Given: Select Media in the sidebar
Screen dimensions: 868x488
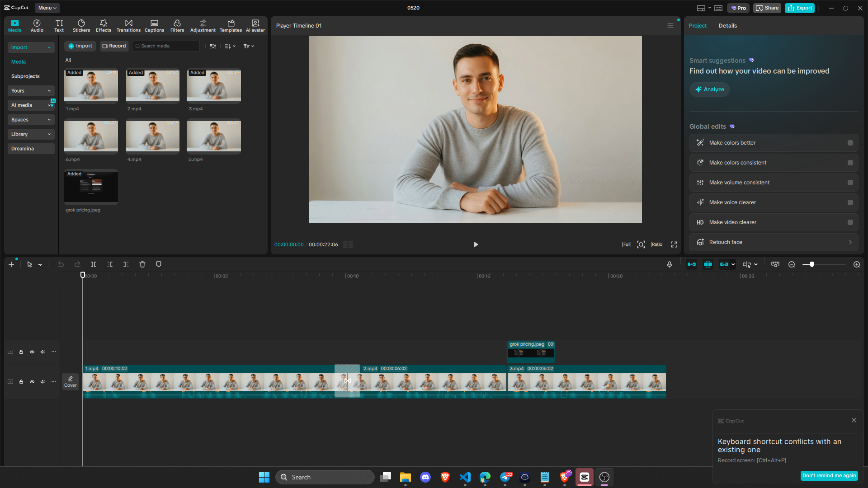Looking at the screenshot, I should point(19,62).
